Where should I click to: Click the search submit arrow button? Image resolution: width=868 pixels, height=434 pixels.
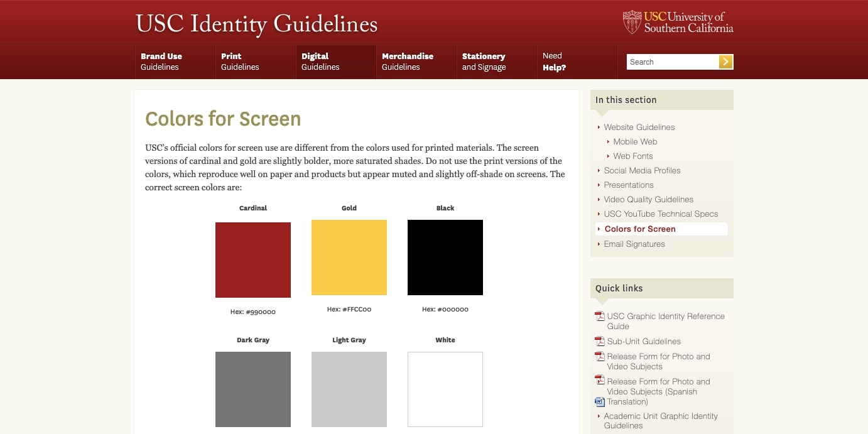[x=725, y=62]
